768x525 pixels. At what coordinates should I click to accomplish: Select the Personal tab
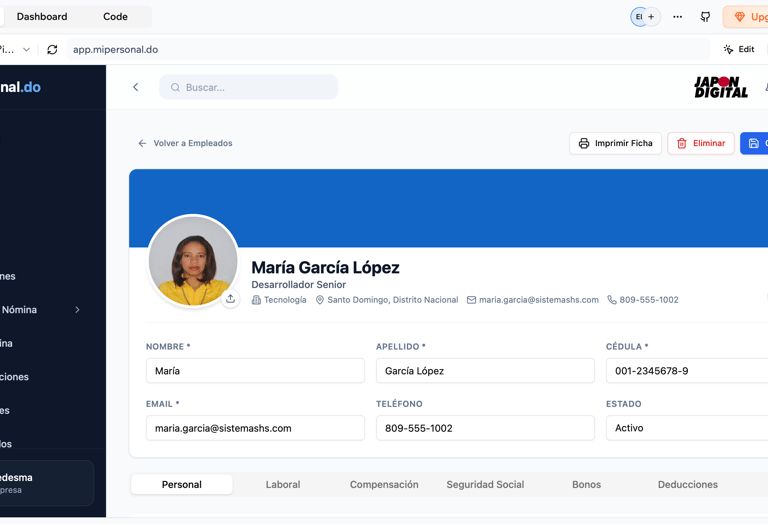click(182, 484)
